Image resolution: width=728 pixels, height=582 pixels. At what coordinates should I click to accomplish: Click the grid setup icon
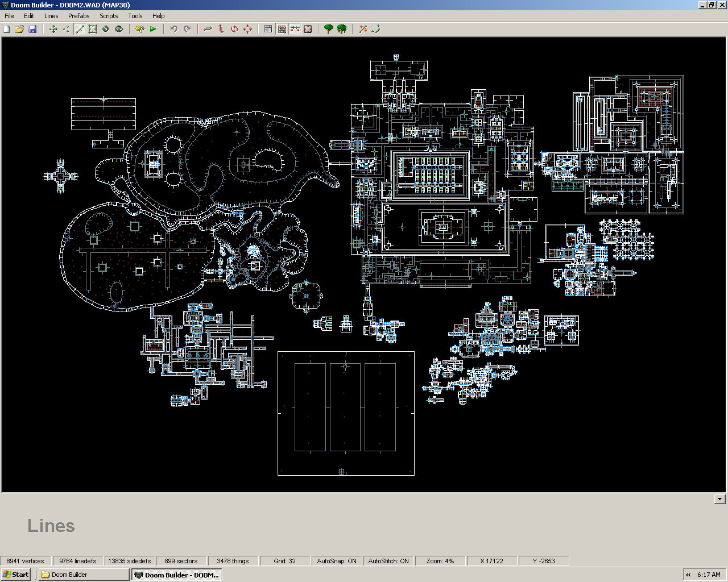click(268, 29)
